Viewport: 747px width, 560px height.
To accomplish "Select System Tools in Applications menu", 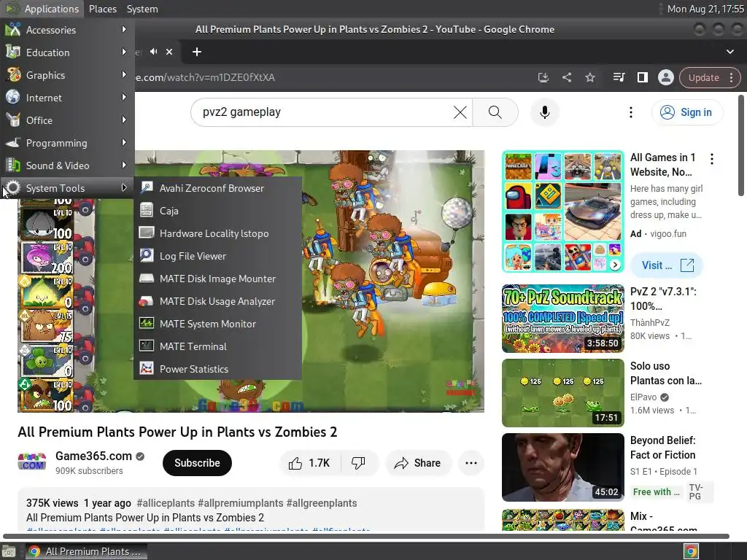I will (x=67, y=188).
